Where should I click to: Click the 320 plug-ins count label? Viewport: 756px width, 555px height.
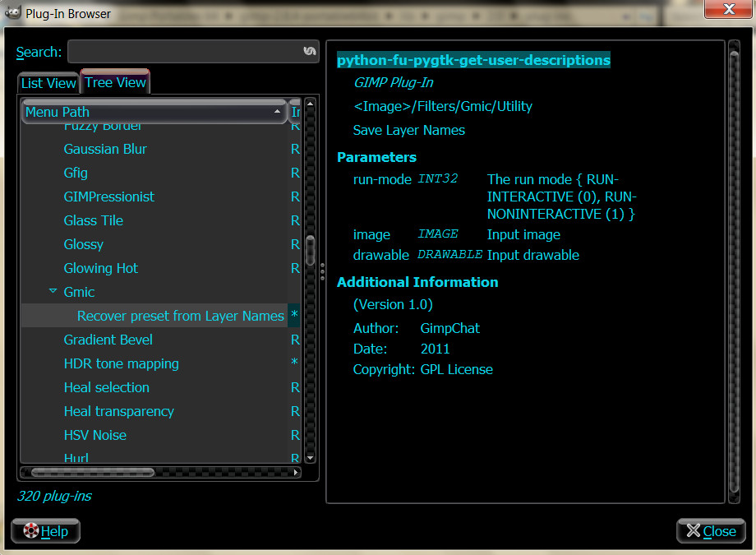pyautogui.click(x=54, y=496)
